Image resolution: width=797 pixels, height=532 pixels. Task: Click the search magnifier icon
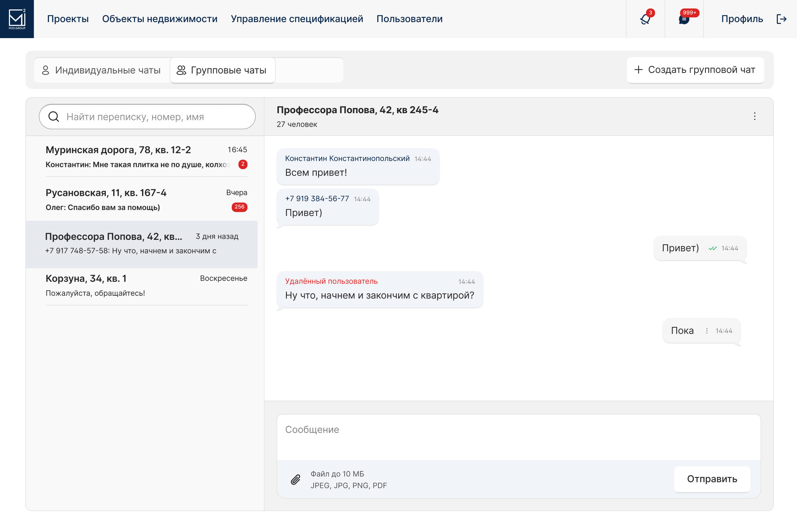pyautogui.click(x=54, y=117)
